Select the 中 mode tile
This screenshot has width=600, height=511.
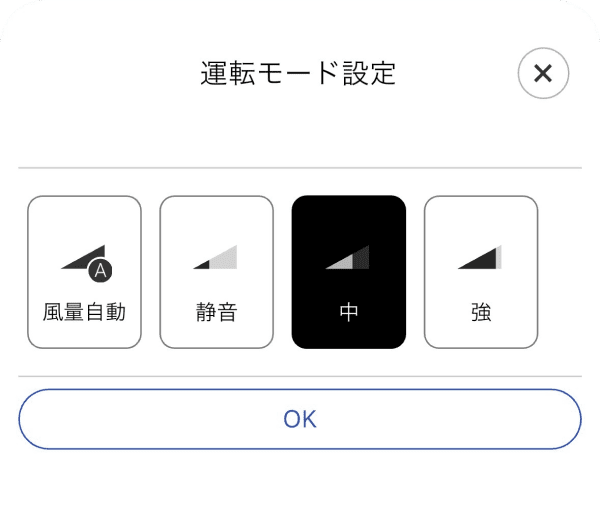pos(348,272)
